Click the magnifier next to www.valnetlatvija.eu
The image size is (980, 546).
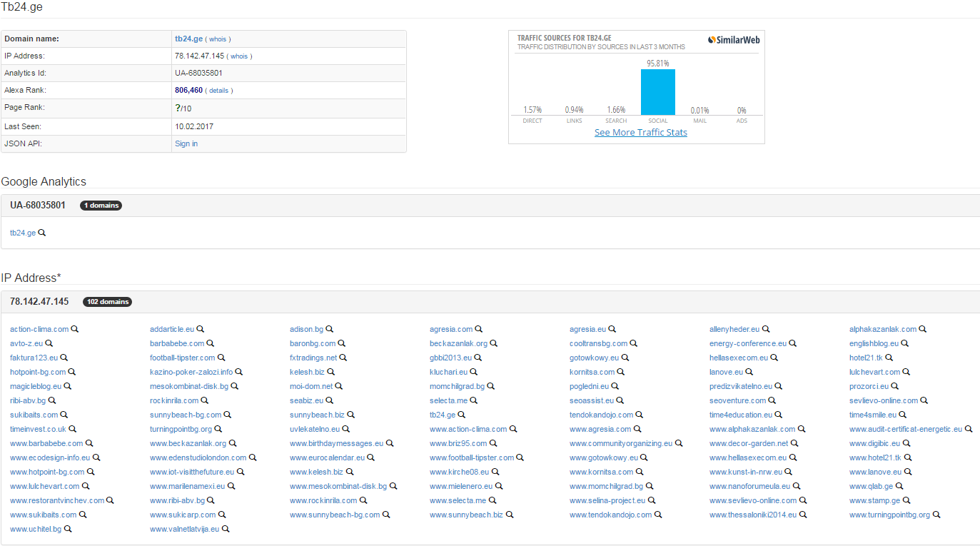pyautogui.click(x=226, y=529)
